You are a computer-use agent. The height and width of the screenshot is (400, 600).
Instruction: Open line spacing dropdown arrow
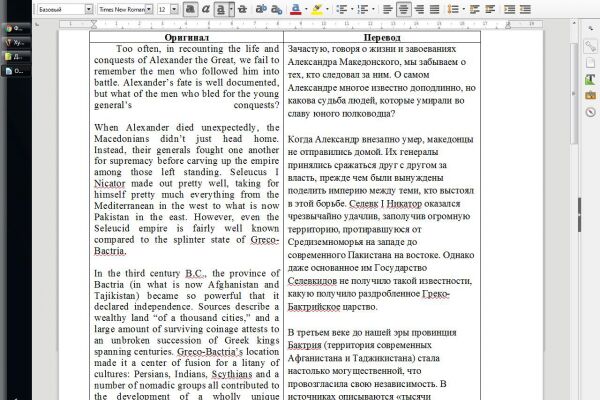pyautogui.click(x=464, y=9)
